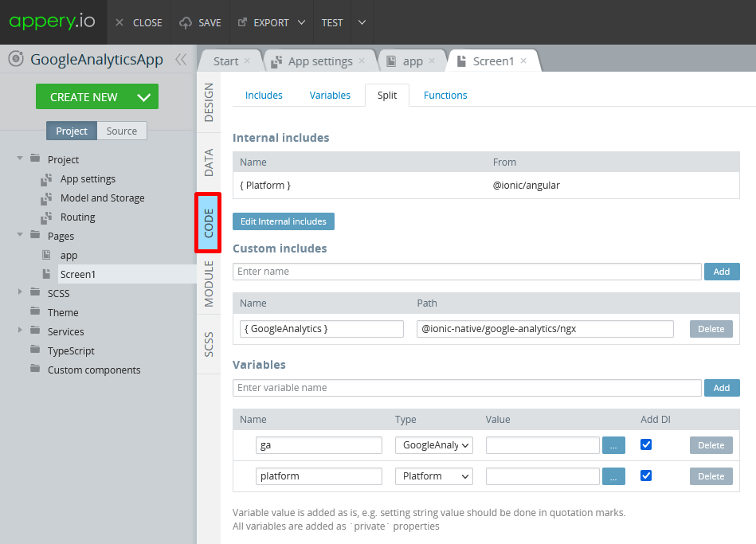Click the SCSS folder icon

[35, 293]
